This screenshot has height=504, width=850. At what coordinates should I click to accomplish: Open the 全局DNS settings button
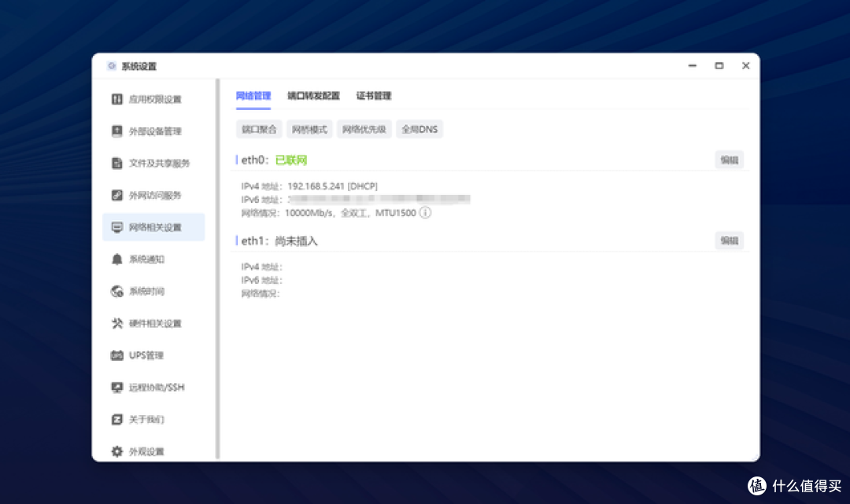419,129
